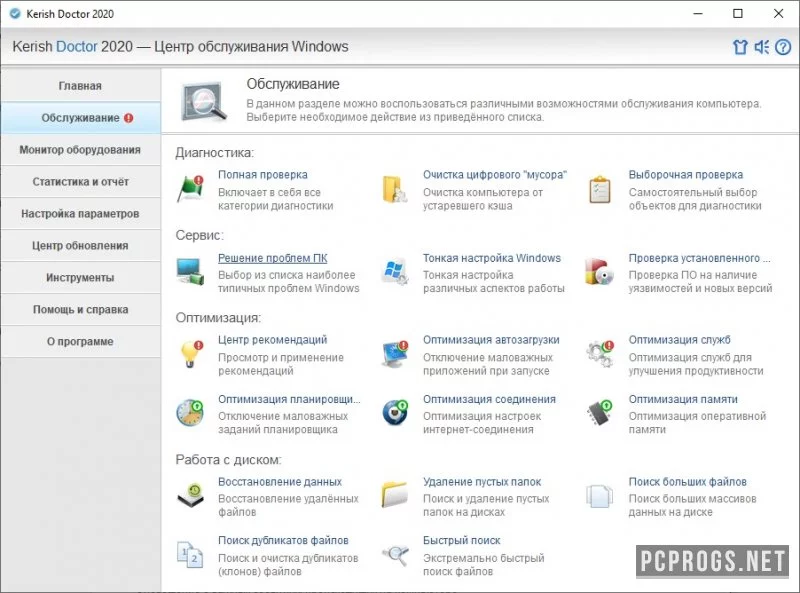The image size is (800, 593).
Task: Click the Kerish Doctor title bar icon
Action: [x=15, y=14]
